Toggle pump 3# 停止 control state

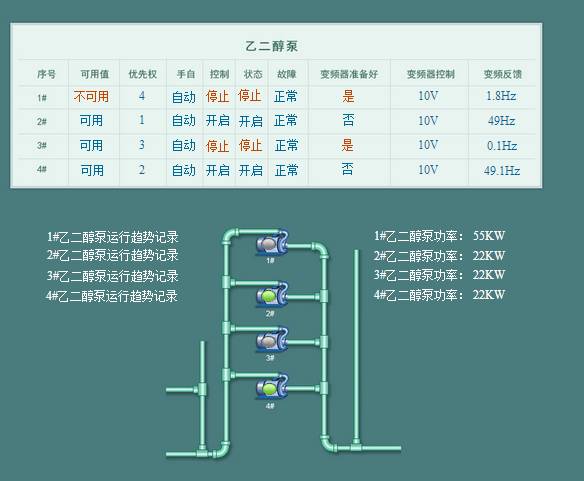click(x=218, y=146)
